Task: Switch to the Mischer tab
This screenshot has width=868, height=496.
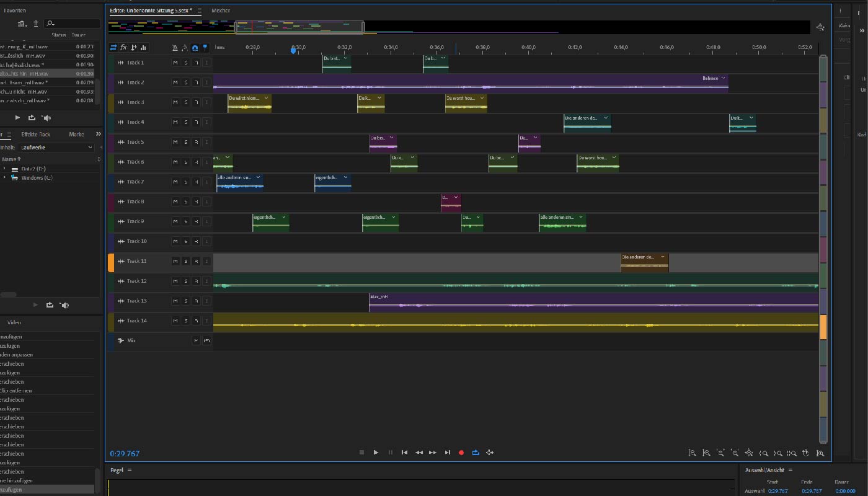Action: tap(221, 11)
